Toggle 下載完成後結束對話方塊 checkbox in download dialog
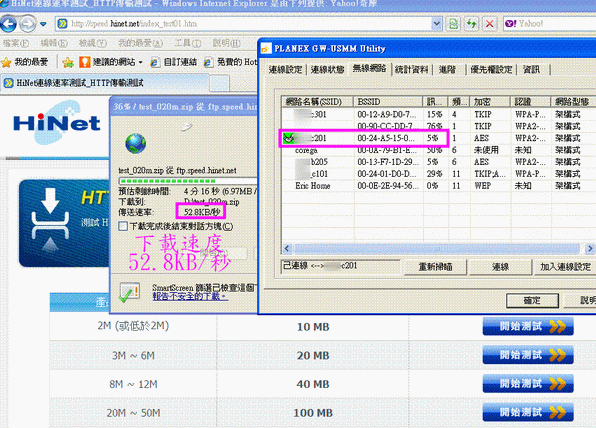Image resolution: width=596 pixels, height=428 pixels. coord(123,227)
